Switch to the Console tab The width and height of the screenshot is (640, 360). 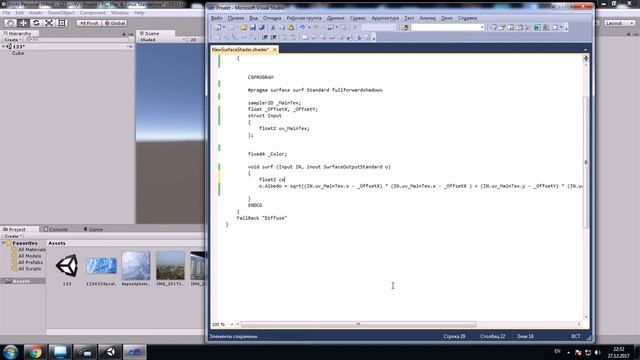coord(56,229)
